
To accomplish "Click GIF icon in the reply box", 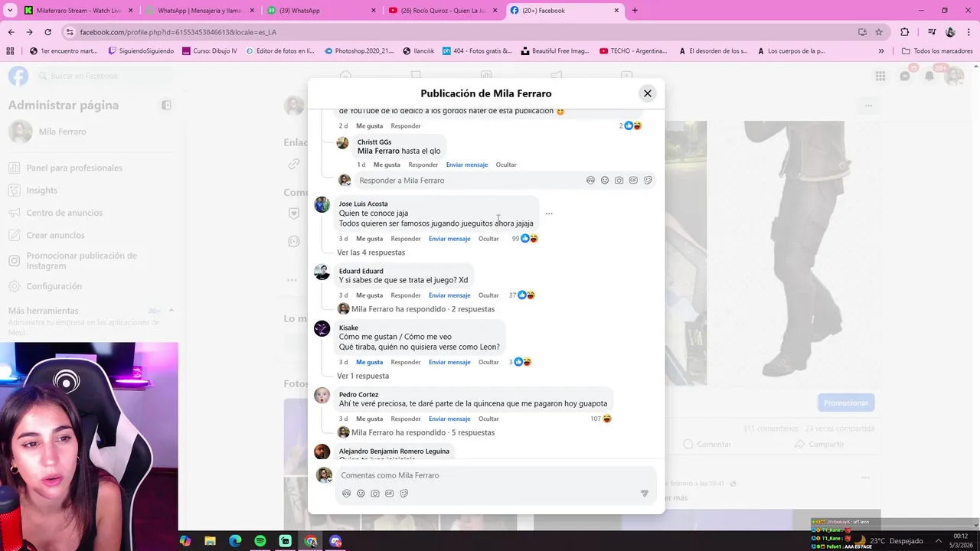I will tap(633, 181).
